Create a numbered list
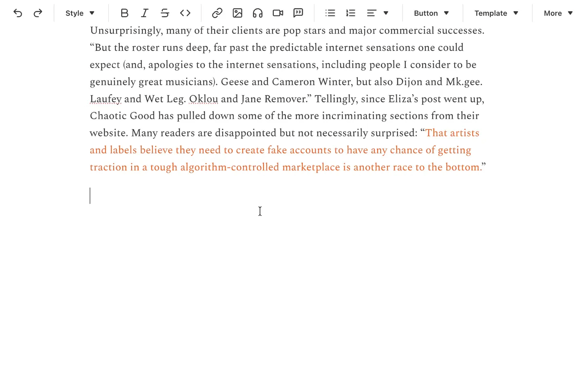Viewport: 588px width, 392px height. pyautogui.click(x=351, y=13)
